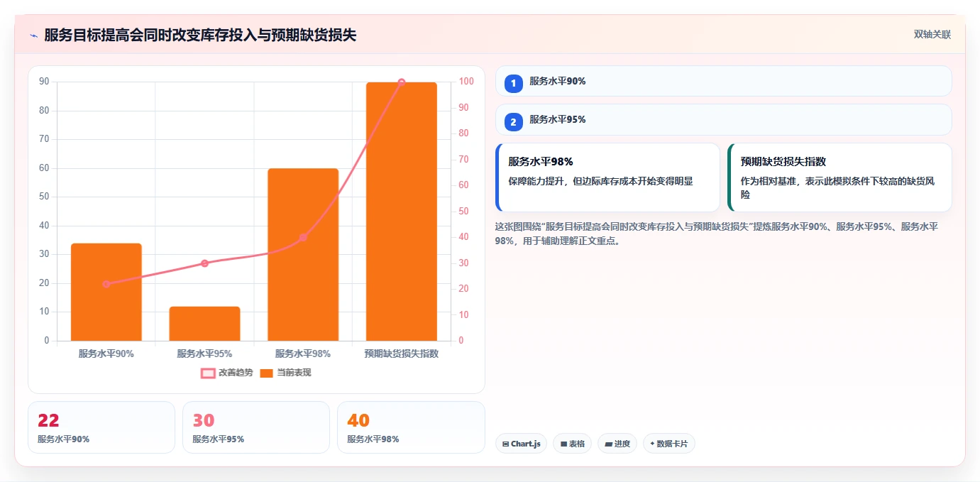The width and height of the screenshot is (980, 482).
Task: Click the 预期缺货损失指数 description card
Action: click(839, 177)
